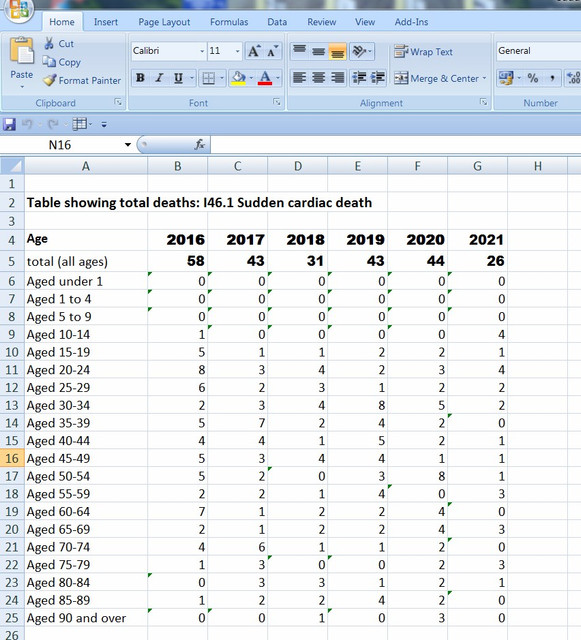Click the Orientation angled text icon
Image resolution: width=581 pixels, height=640 pixels.
359,51
